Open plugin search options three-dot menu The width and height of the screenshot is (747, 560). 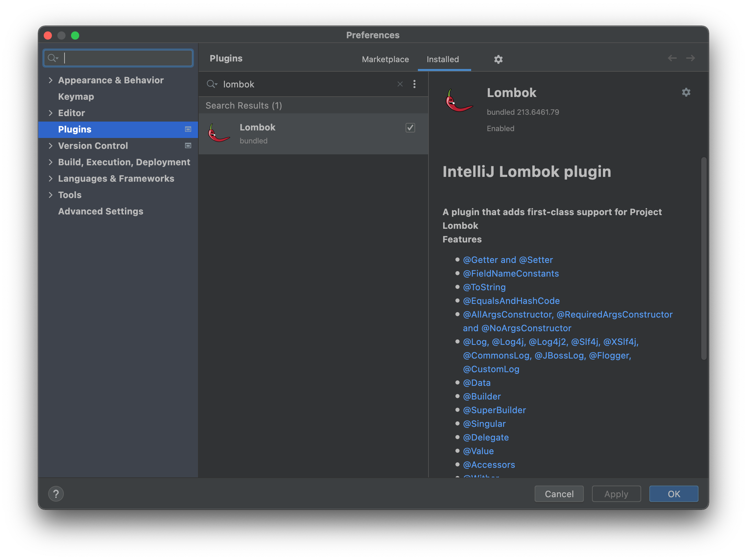[414, 84]
